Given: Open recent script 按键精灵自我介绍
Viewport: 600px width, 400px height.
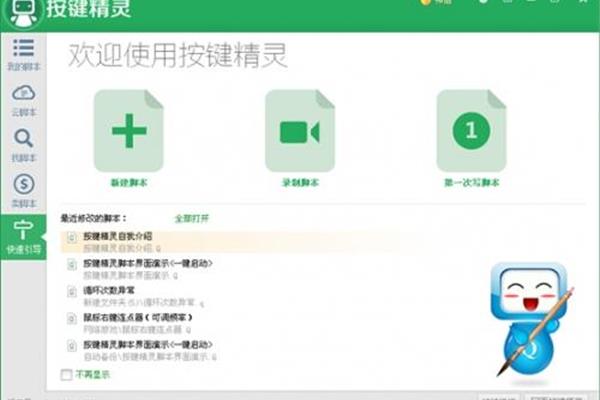Looking at the screenshot, I should 117,236.
